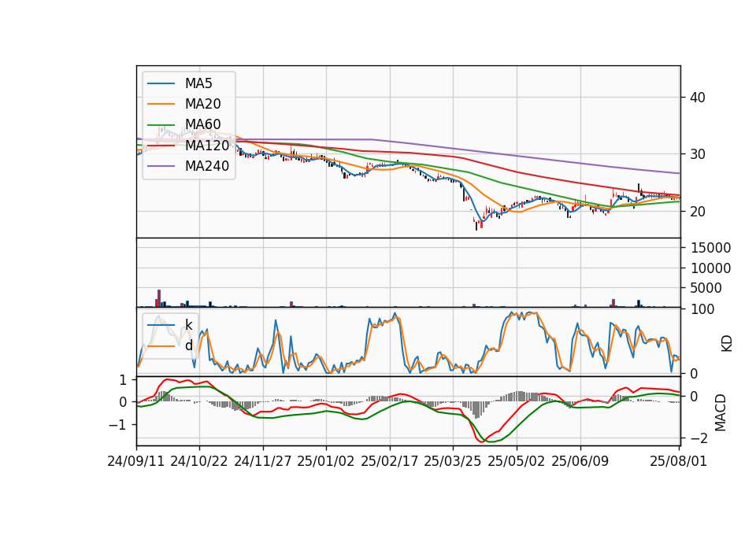Click the MACD line's lowest trough
Screen dimensions: 756x543
pyautogui.click(x=480, y=441)
